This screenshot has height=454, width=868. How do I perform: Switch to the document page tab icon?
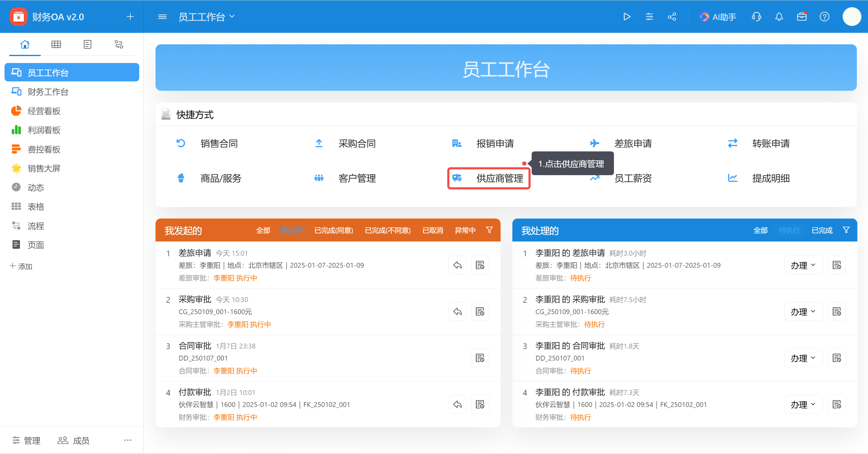point(88,45)
